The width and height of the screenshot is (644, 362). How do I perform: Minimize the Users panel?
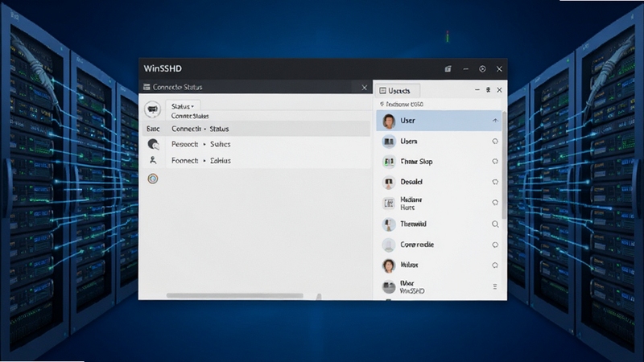[x=477, y=90]
